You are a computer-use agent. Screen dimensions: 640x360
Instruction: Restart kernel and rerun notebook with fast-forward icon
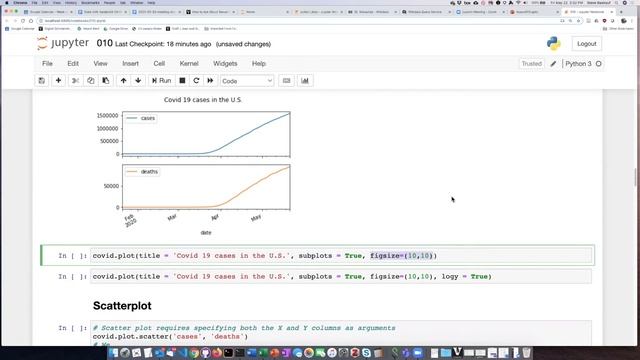[x=210, y=81]
